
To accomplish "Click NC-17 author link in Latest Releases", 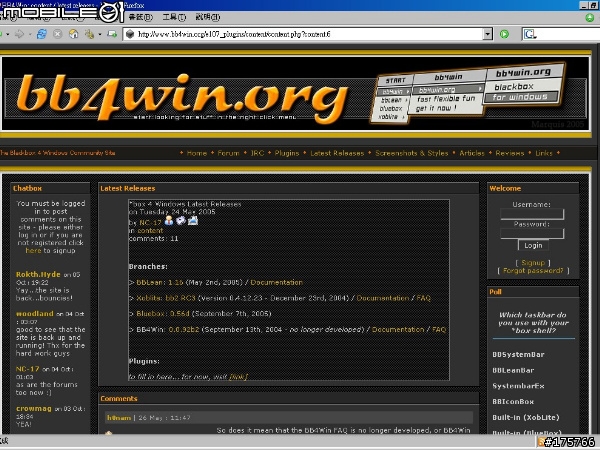I will pyautogui.click(x=150, y=222).
